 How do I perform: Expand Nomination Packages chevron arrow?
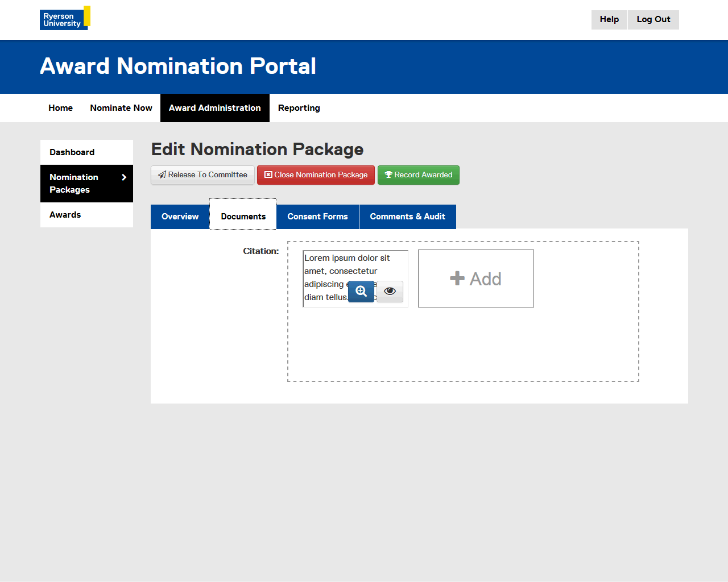[x=124, y=177]
